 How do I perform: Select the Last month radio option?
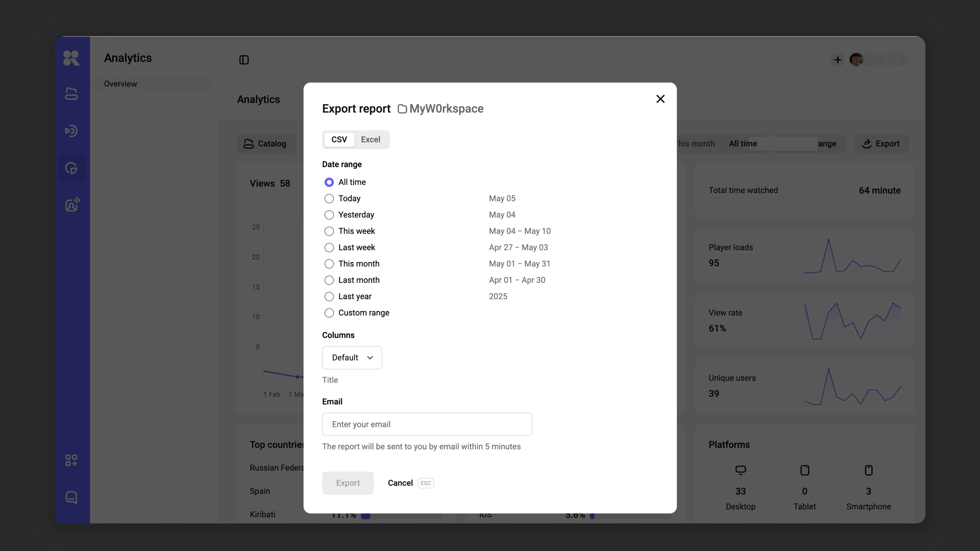[x=329, y=280]
